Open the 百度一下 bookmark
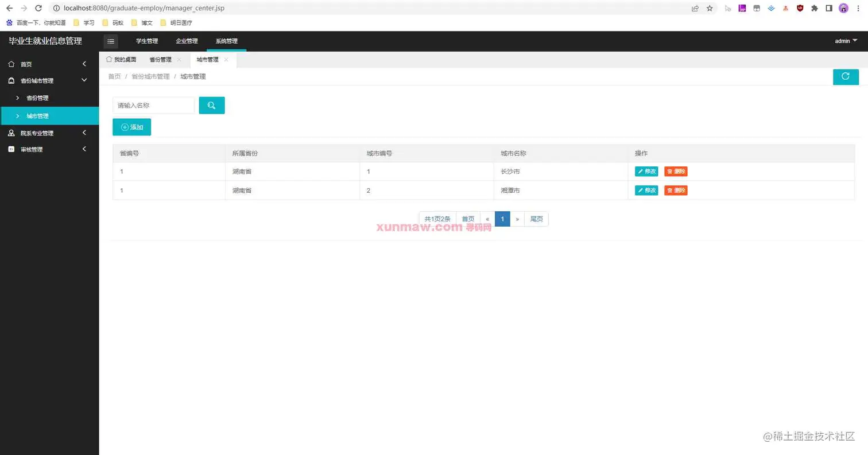 [36, 23]
